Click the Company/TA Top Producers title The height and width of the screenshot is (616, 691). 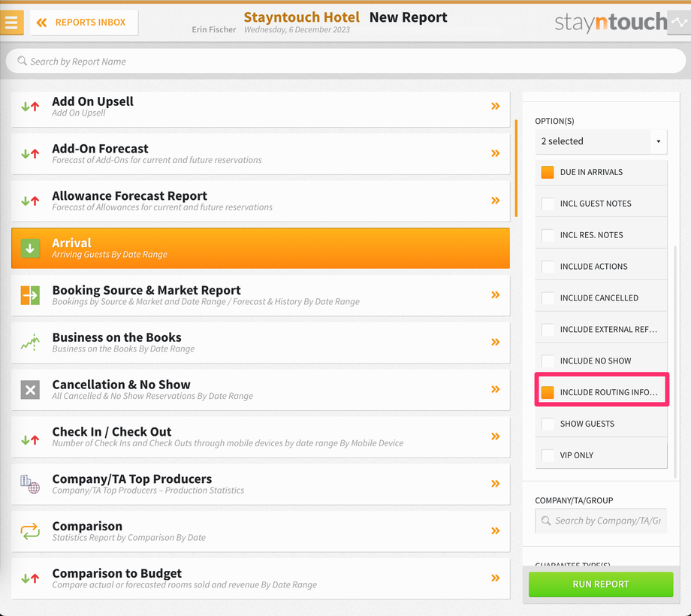(131, 479)
